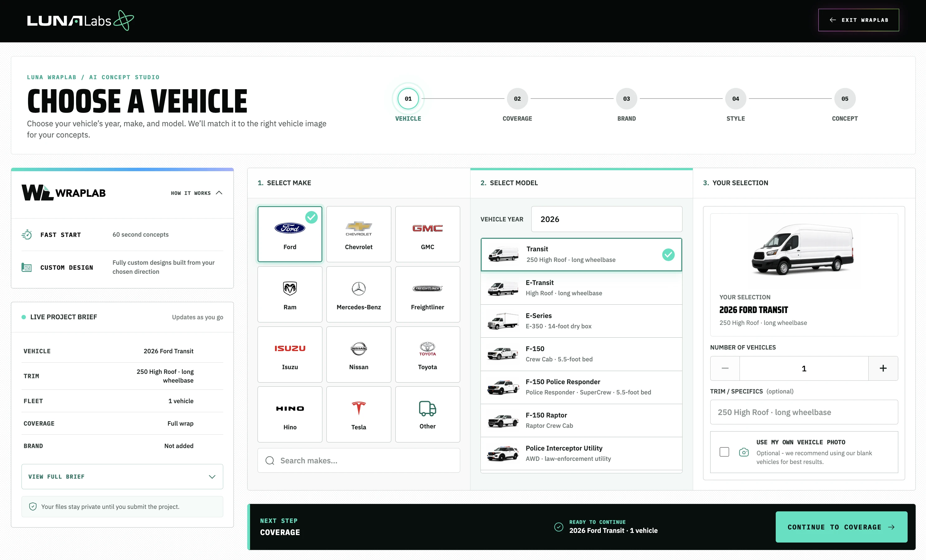
Task: Click the camera icon for vehicle photo
Action: coord(744,452)
